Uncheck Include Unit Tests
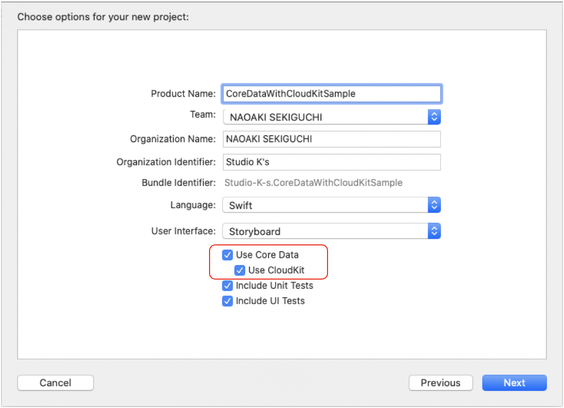 coord(227,286)
